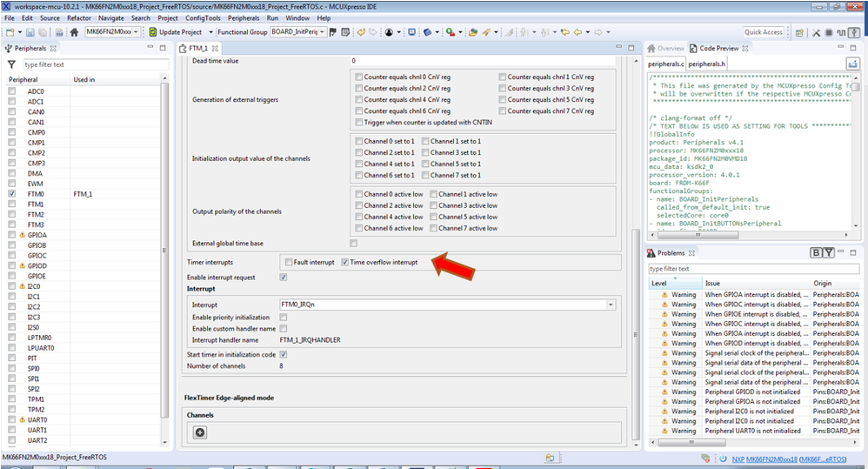Image resolution: width=868 pixels, height=469 pixels.
Task: Minimize the Peripherals view panel
Action: pos(150,48)
